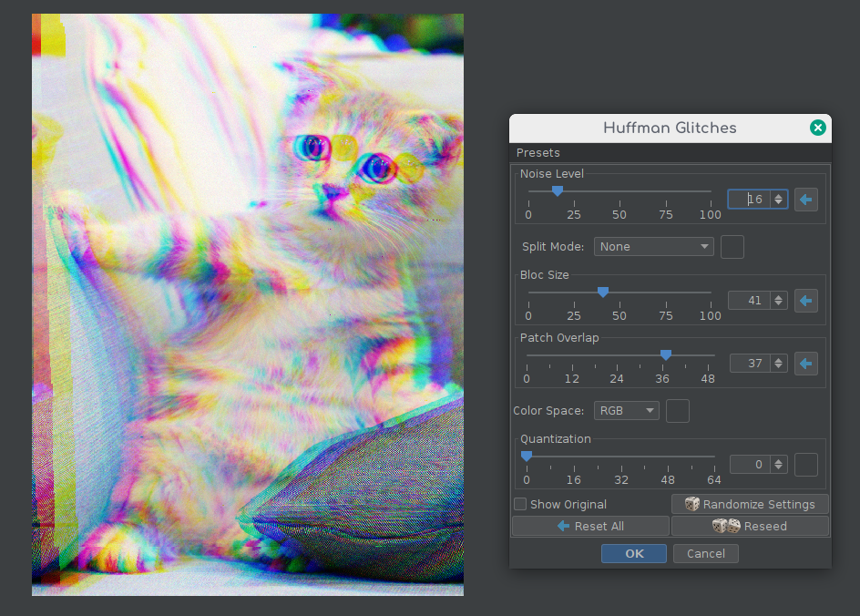Open the Split Mode dropdown
860x616 pixels.
pos(653,247)
